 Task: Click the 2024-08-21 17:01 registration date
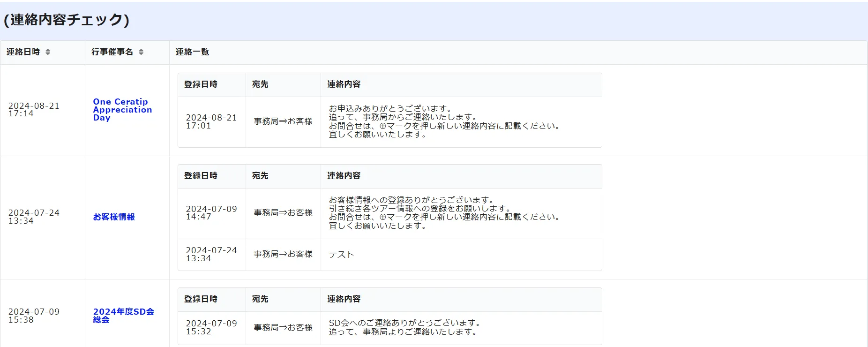tap(211, 121)
